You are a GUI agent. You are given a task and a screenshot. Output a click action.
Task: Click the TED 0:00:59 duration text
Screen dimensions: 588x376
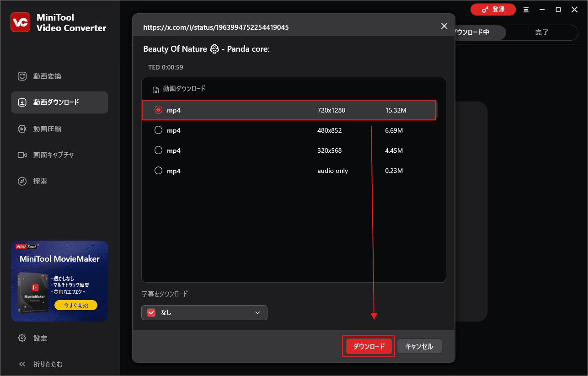pos(166,67)
